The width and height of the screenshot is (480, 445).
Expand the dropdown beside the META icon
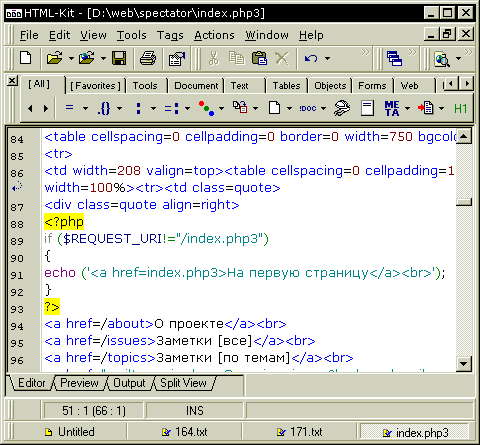[x=407, y=108]
